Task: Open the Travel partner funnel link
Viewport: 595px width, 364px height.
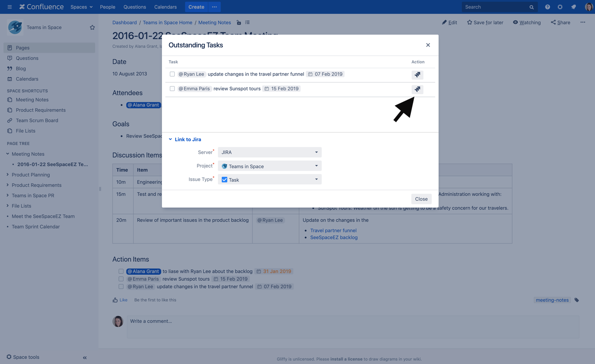Action: click(x=333, y=231)
